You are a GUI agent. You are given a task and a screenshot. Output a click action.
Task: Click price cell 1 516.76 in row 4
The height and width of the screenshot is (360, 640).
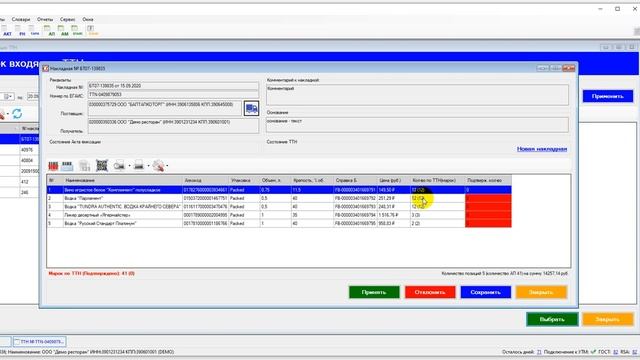click(393, 215)
